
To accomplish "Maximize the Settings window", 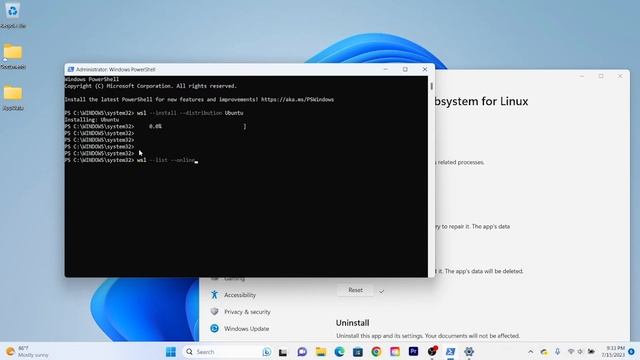I will coord(601,76).
